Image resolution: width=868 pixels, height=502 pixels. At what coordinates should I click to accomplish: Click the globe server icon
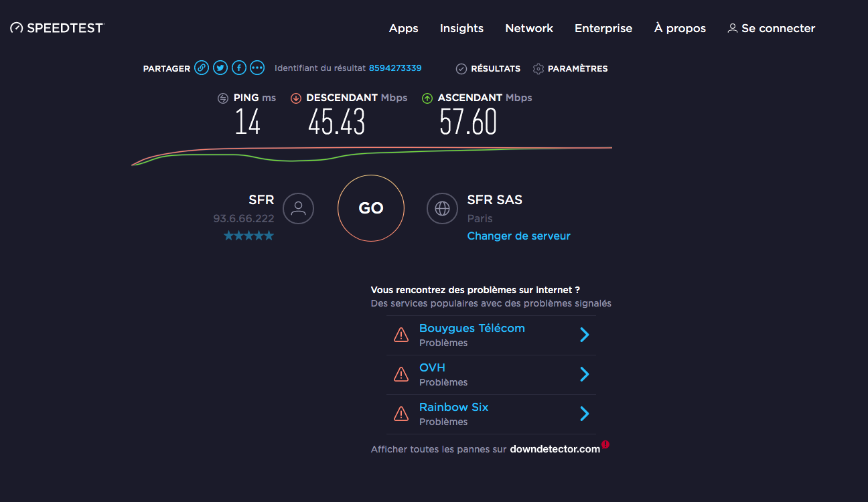(x=442, y=209)
